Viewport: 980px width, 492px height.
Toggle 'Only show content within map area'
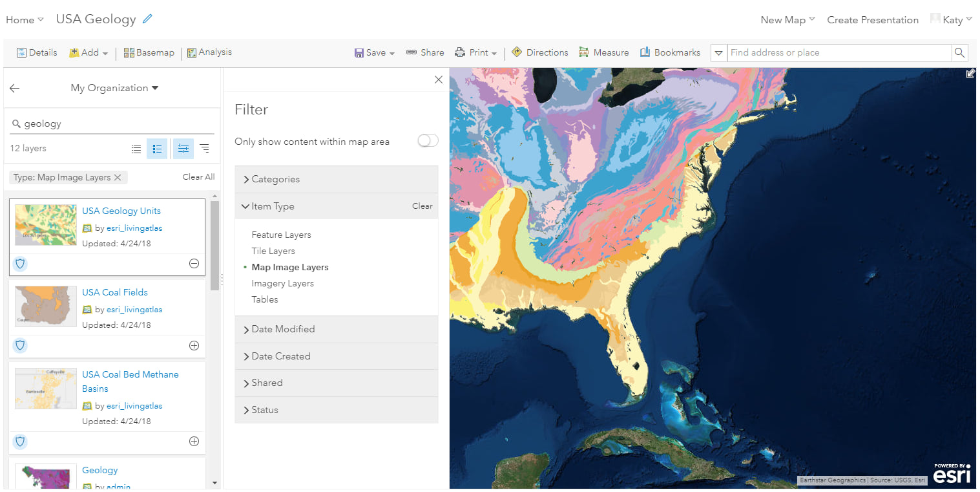coord(428,140)
